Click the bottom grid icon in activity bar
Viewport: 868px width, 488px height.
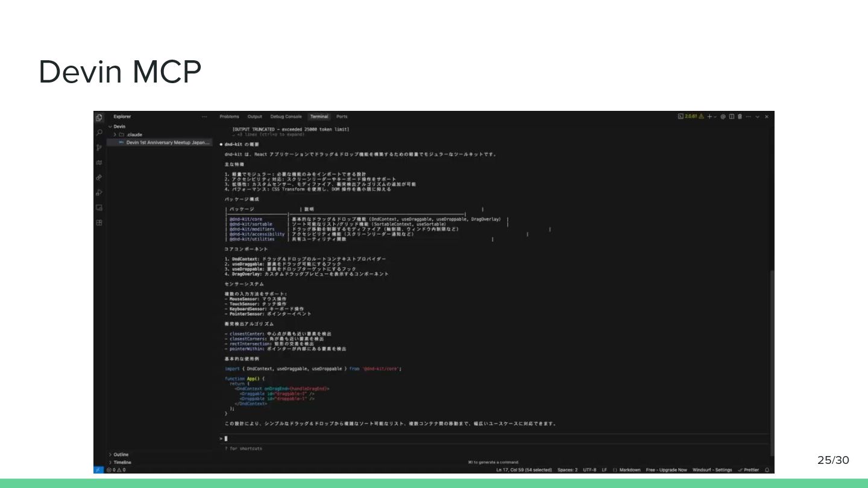click(x=99, y=223)
